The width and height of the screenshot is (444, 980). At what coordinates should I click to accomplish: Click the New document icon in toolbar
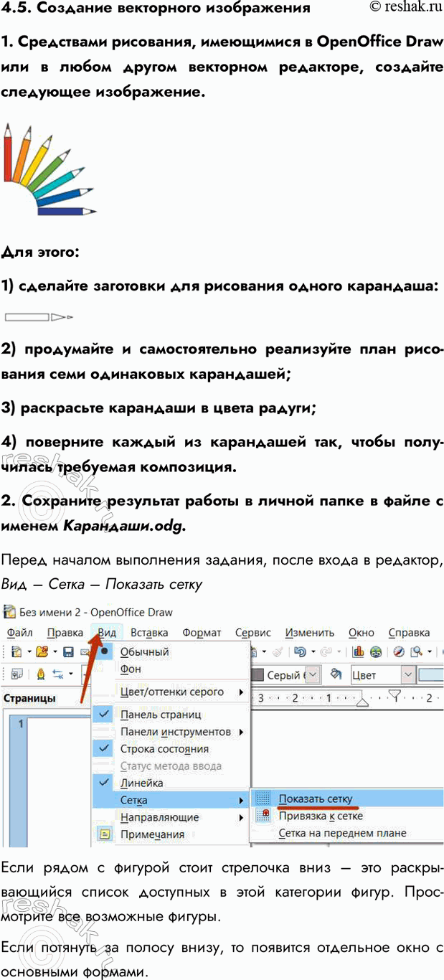(16, 652)
